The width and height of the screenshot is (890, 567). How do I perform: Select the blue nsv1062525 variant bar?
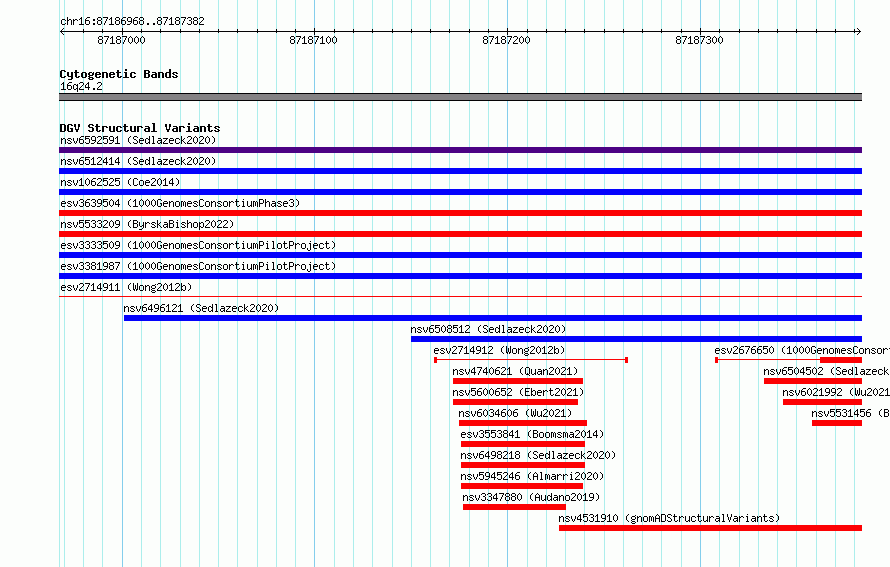[x=460, y=192]
